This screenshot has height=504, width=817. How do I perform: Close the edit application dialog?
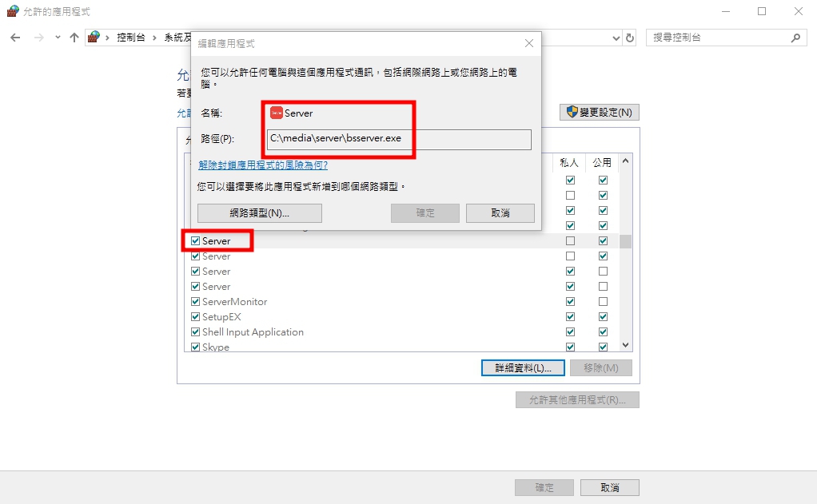click(x=529, y=43)
